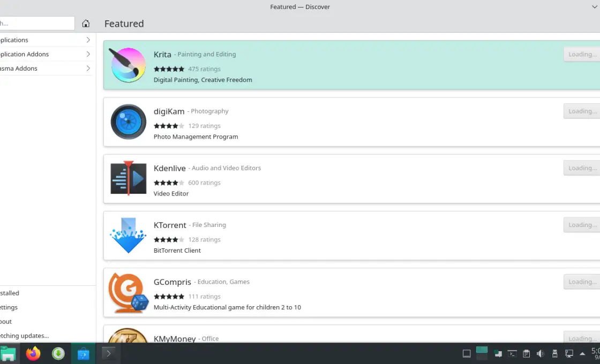This screenshot has height=364, width=600.
Task: Open the GCompris globe and dice icon
Action: click(x=128, y=292)
